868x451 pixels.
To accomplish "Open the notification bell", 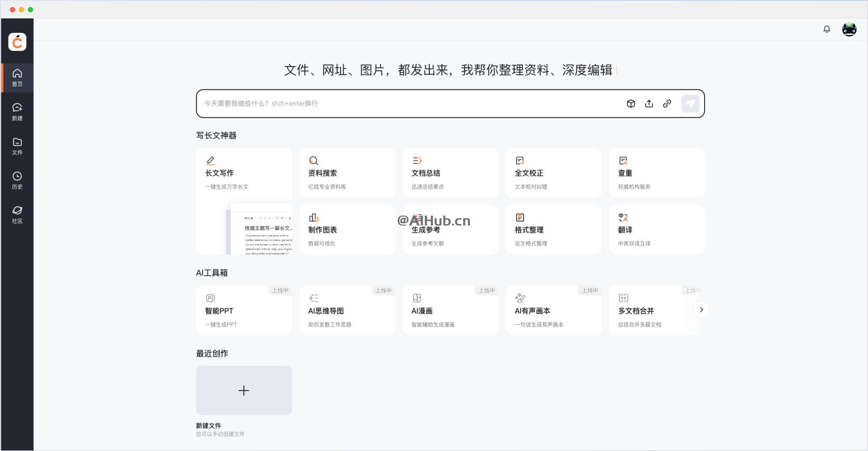I will click(827, 28).
